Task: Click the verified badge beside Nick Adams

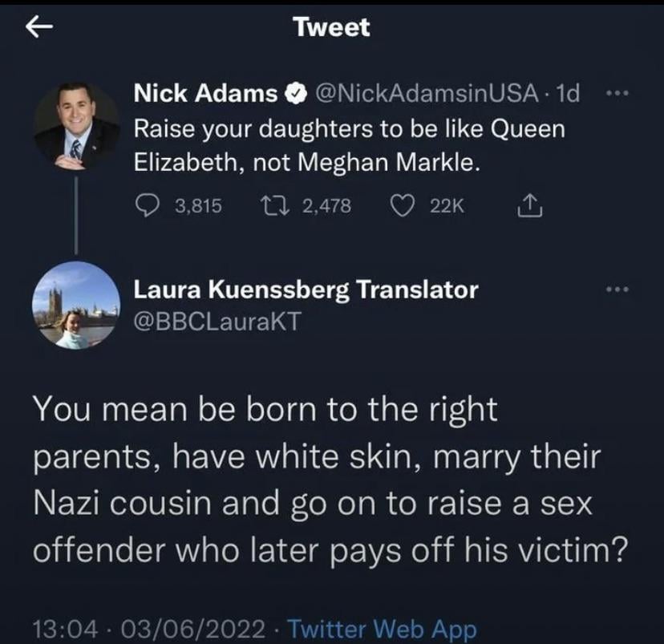Action: [x=295, y=95]
